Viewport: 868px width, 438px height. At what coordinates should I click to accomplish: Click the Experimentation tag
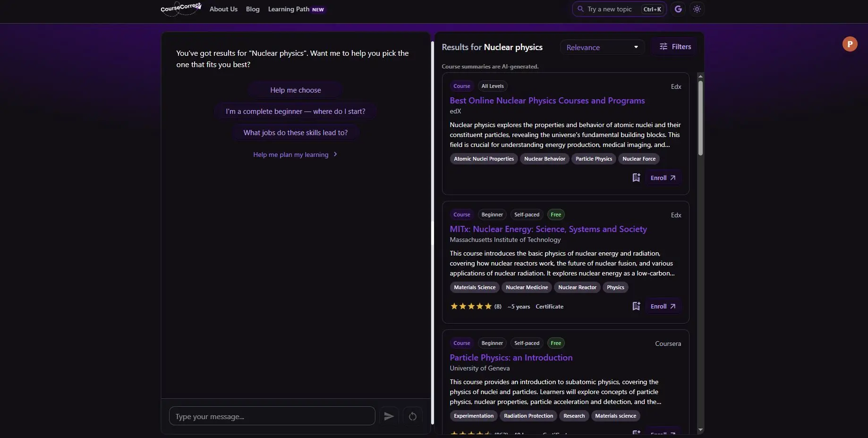tap(474, 416)
